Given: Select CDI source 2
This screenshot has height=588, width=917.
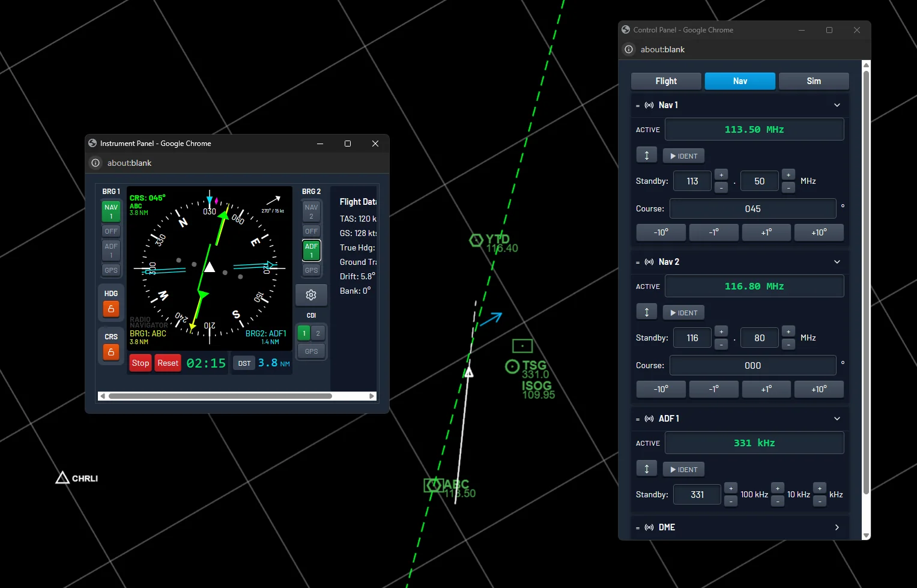Looking at the screenshot, I should 318,333.
